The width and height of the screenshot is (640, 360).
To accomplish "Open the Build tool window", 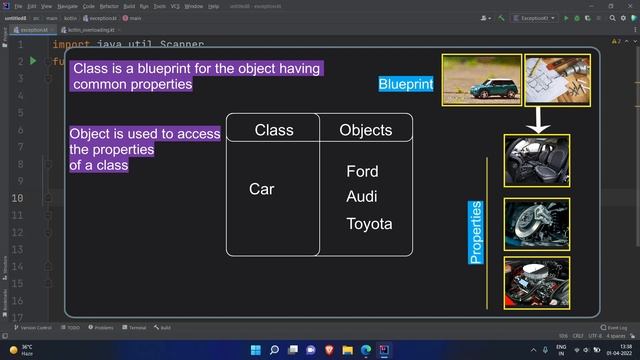I will (162, 327).
